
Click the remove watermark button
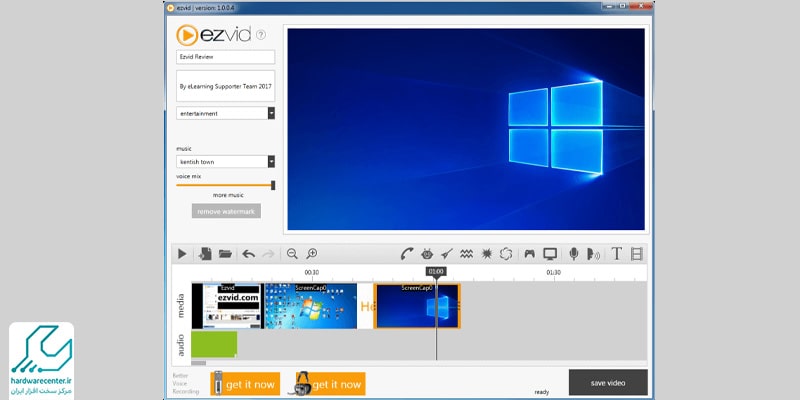click(x=226, y=211)
